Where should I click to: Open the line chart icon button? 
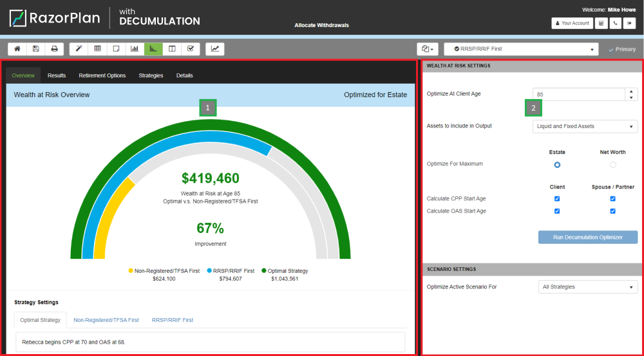[215, 48]
